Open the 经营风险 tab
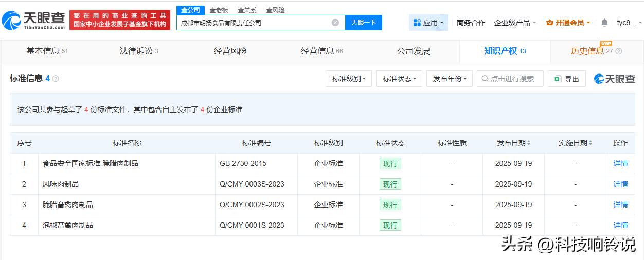The width and height of the screenshot is (644, 260). coord(230,51)
